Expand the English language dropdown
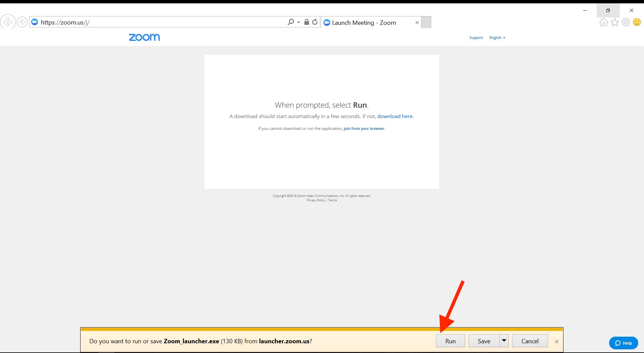 (497, 38)
